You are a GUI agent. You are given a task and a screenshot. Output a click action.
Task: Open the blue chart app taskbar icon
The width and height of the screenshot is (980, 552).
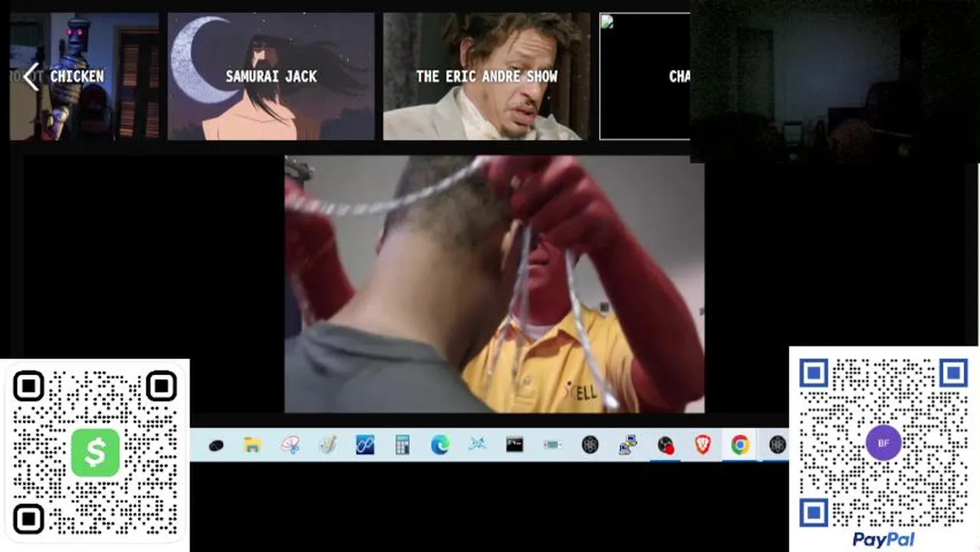point(365,445)
